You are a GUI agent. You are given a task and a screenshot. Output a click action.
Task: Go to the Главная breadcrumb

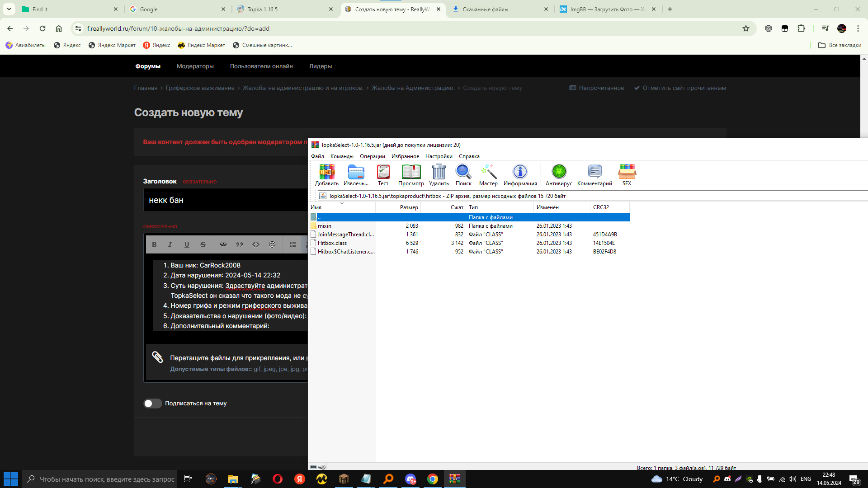click(146, 88)
